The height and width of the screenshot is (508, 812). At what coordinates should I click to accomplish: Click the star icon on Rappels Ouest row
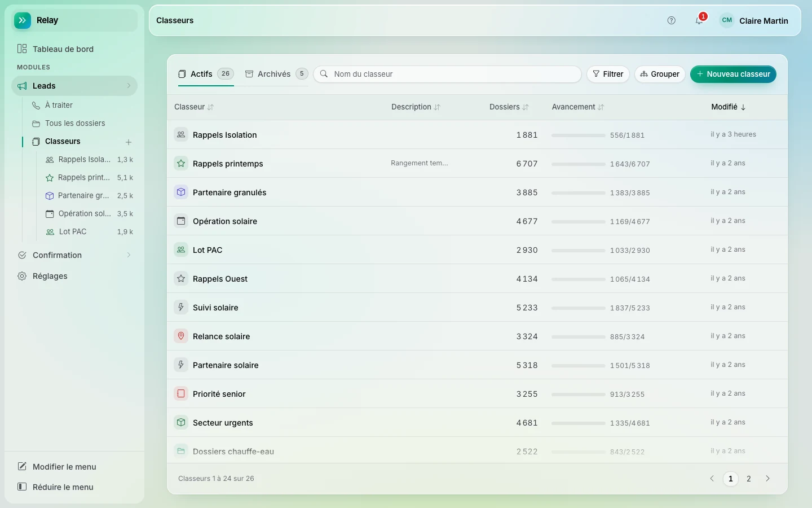(181, 278)
